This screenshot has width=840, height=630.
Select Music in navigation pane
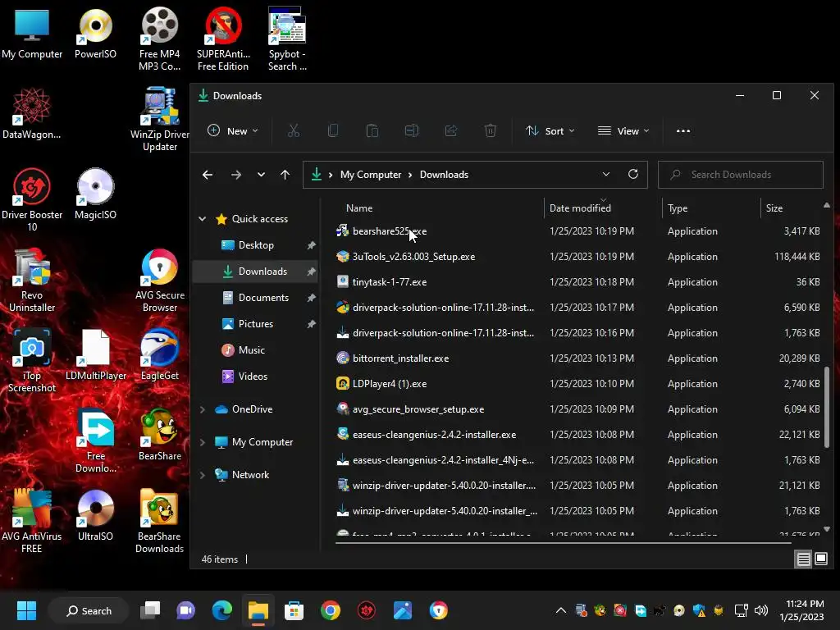(255, 349)
